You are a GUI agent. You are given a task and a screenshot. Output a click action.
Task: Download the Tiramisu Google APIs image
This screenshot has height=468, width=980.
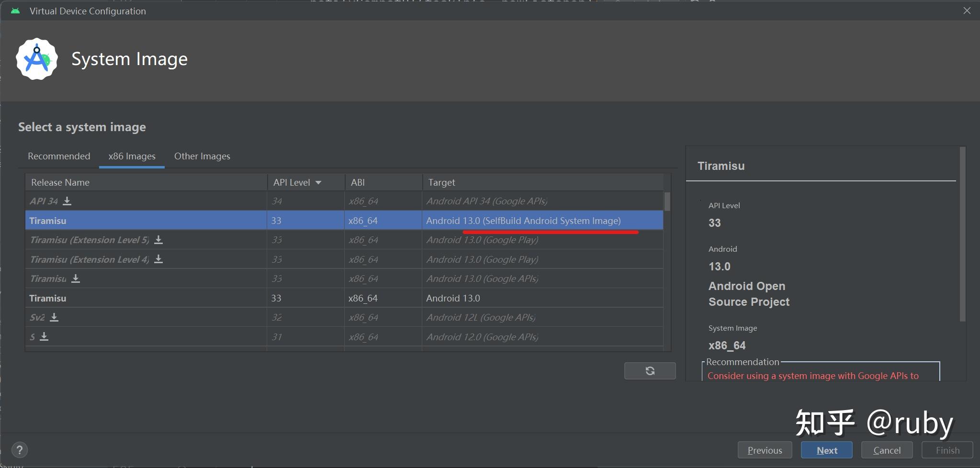[x=76, y=279]
